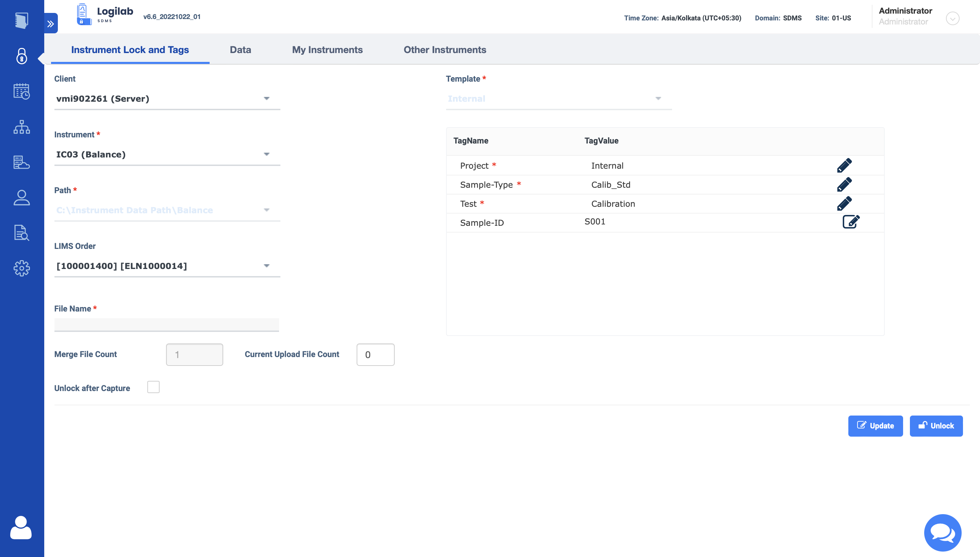Viewport: 980px width, 557px height.
Task: Edit the Project tag value pencil
Action: 844,166
